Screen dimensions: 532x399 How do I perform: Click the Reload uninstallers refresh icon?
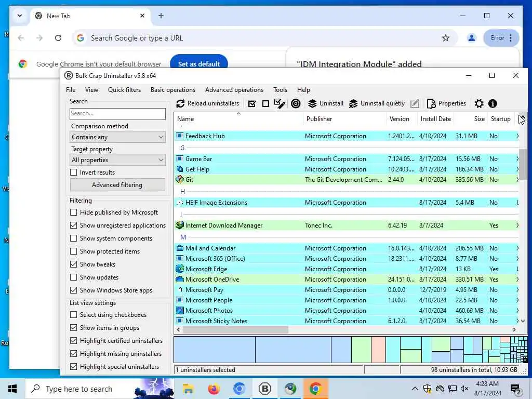point(180,103)
